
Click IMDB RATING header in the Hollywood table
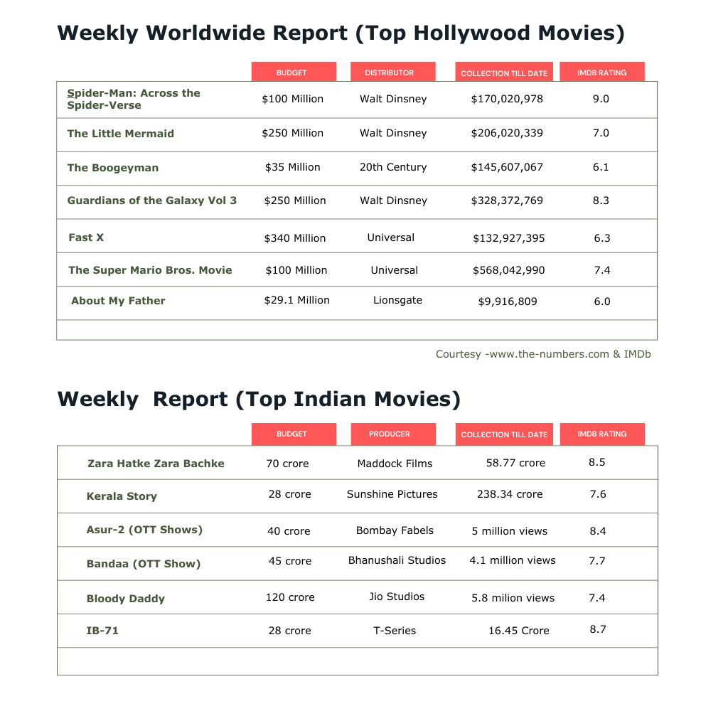click(x=601, y=72)
